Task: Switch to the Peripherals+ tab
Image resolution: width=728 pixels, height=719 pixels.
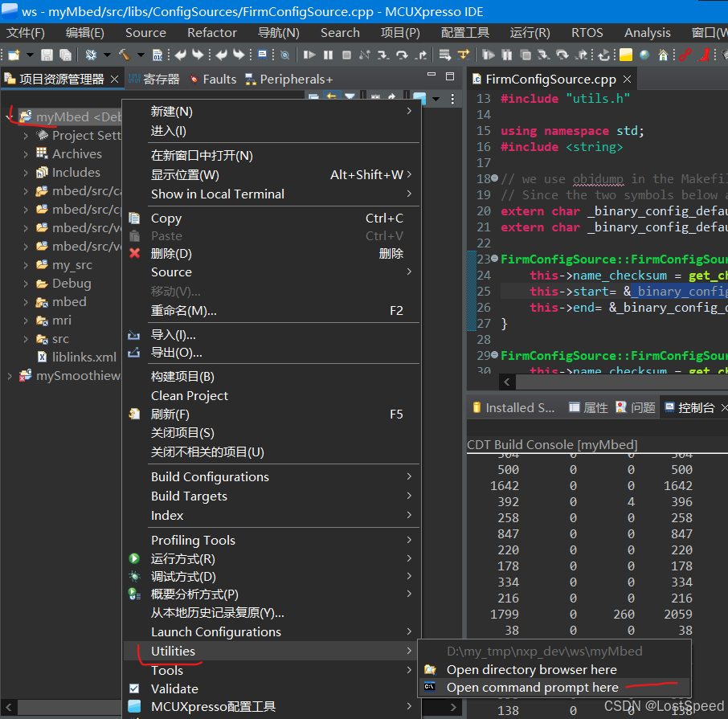Action: coord(288,80)
